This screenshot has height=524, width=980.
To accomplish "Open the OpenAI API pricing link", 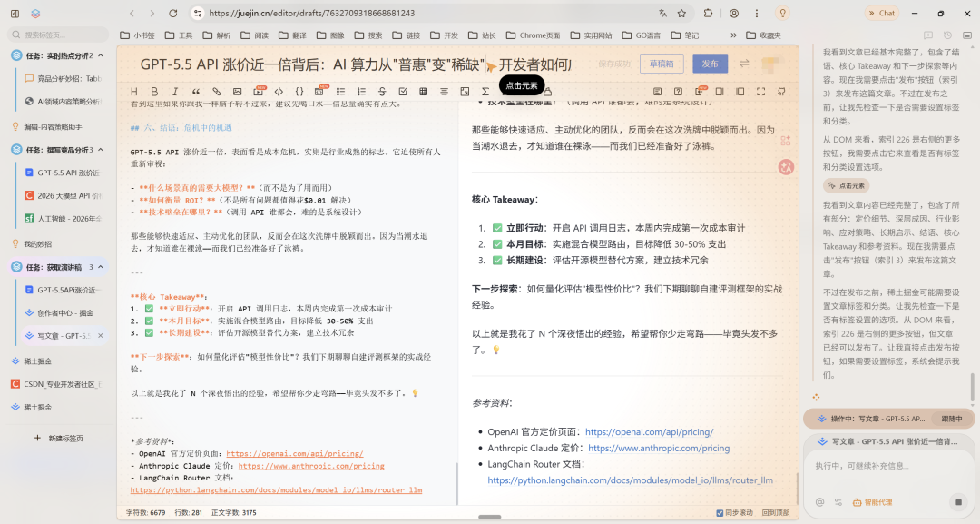I will 649,431.
